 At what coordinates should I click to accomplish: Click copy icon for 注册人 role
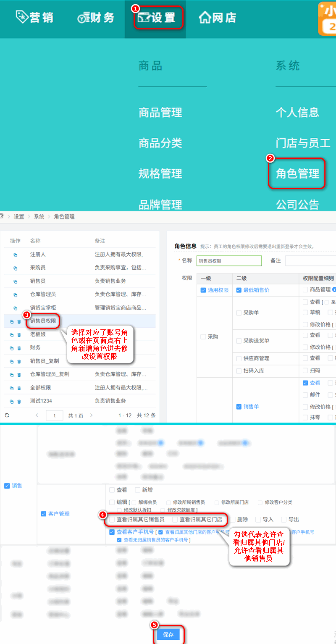(16, 255)
